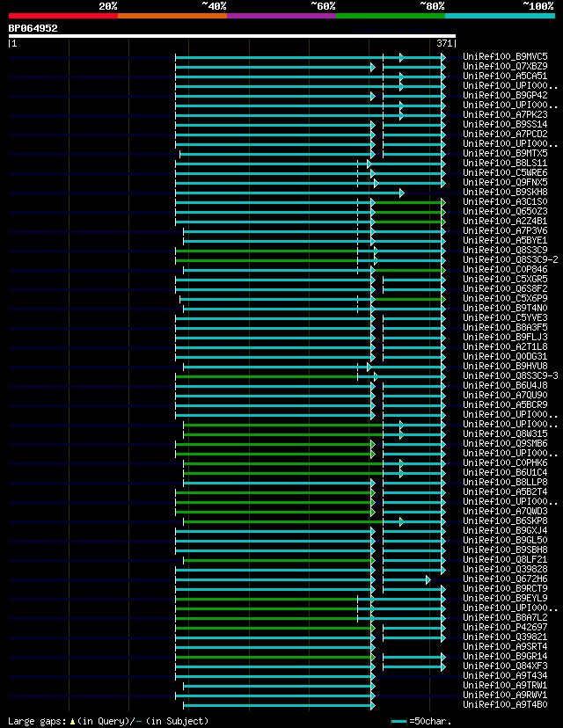
Task: Select hit label UniRef100_B9FLJ3
Action: (506, 337)
